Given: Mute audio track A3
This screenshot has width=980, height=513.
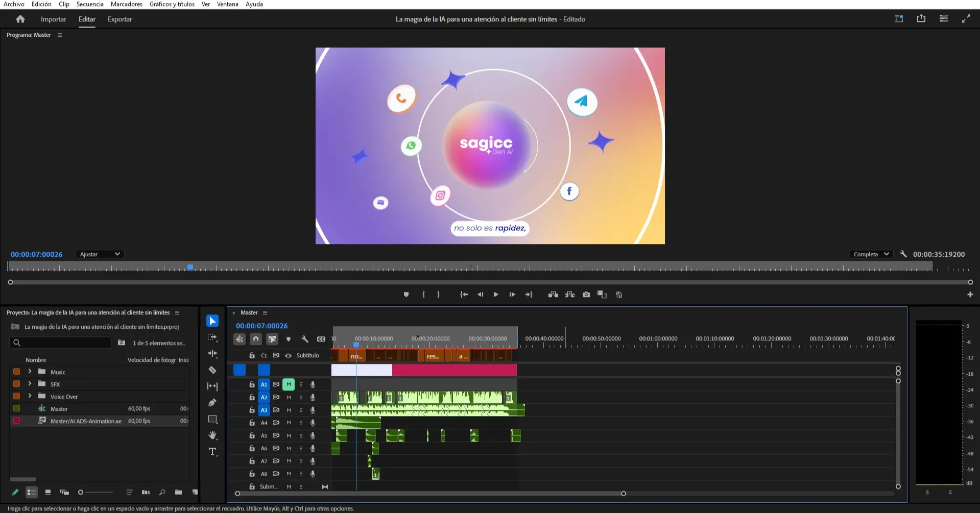Looking at the screenshot, I should click(289, 410).
